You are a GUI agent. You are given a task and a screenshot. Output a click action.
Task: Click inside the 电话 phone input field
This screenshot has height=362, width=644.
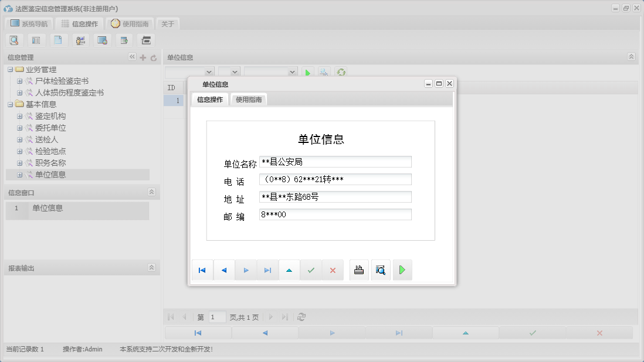coord(334,179)
